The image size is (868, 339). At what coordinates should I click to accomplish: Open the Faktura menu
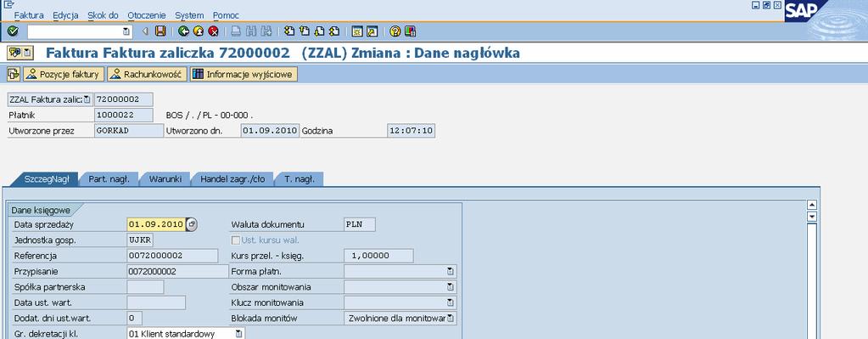(x=29, y=15)
